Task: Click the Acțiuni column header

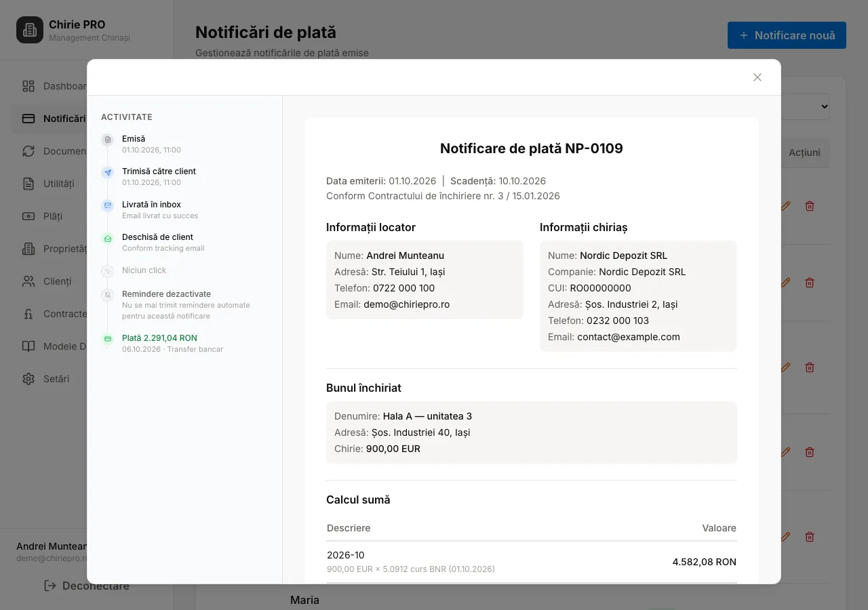Action: 804,152
